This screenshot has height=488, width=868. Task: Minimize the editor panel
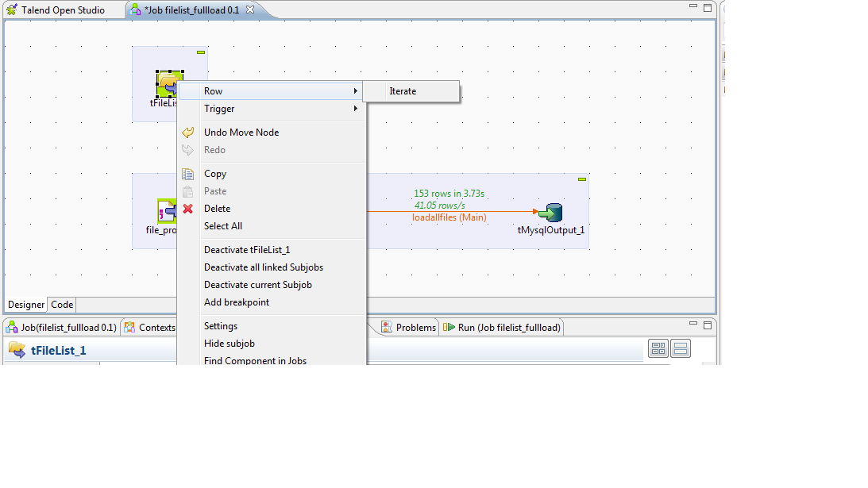click(693, 6)
